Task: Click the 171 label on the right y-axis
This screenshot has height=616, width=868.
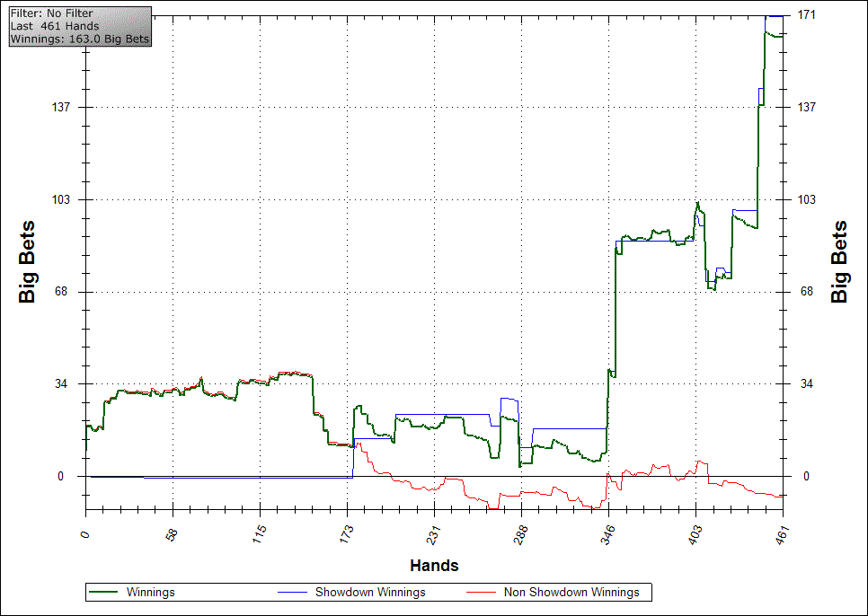Action: (807, 15)
